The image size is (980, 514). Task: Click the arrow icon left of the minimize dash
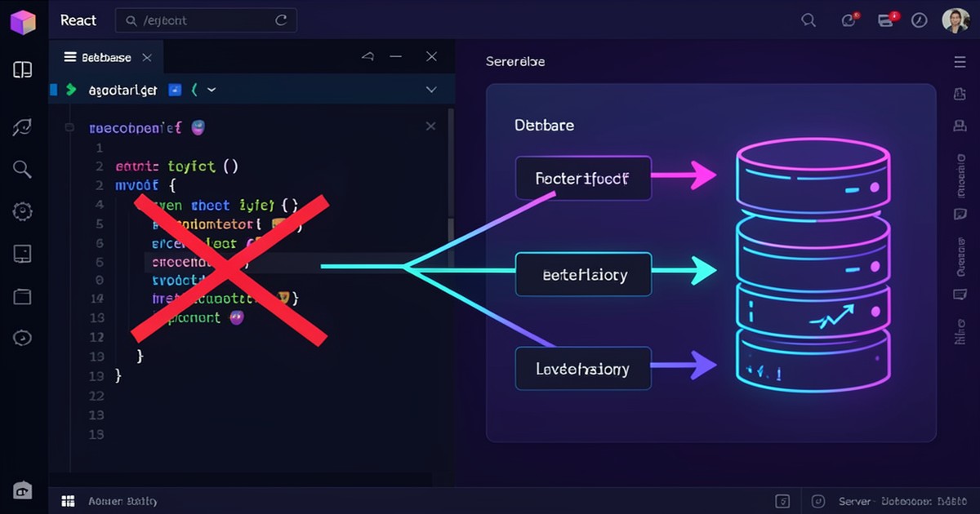coord(367,57)
